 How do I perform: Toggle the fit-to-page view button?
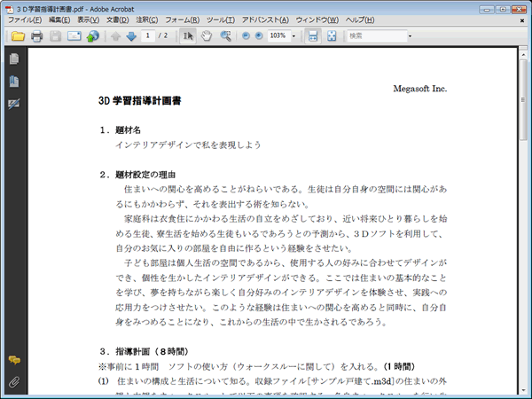point(332,36)
